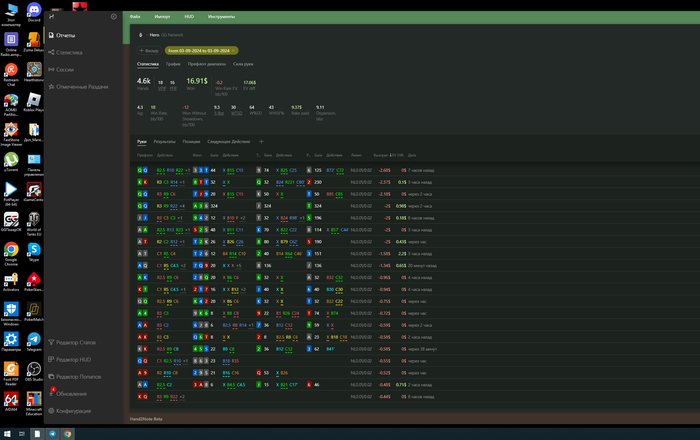700x440 pixels.
Task: Open Hearthstone desktop shortcut
Action: pyautogui.click(x=34, y=72)
